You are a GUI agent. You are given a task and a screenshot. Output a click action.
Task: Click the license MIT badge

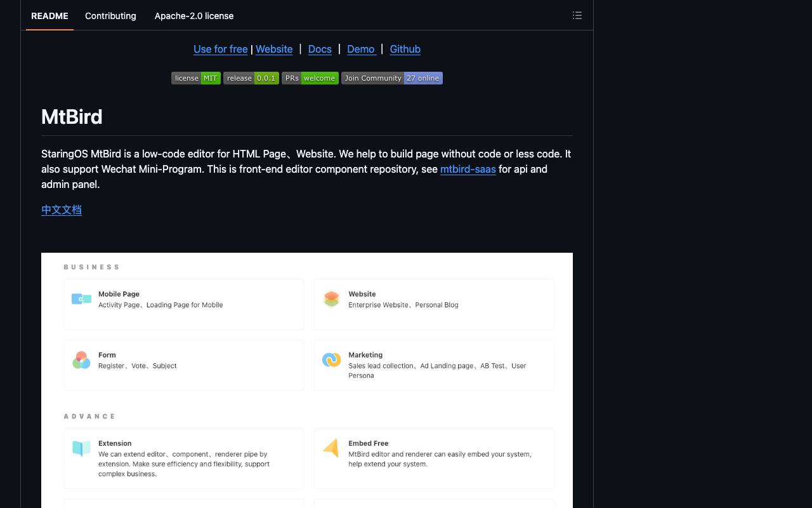pos(196,78)
